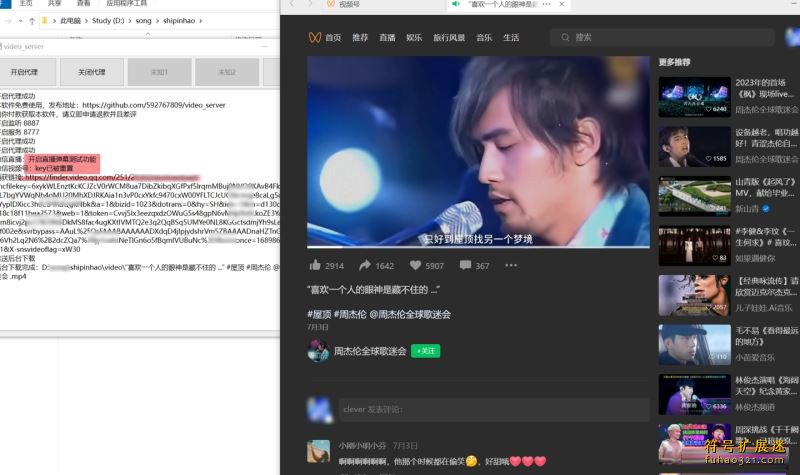Click the speaker audio icon on browser tab
Image resolution: width=800 pixels, height=475 pixels.
pyautogui.click(x=456, y=4)
